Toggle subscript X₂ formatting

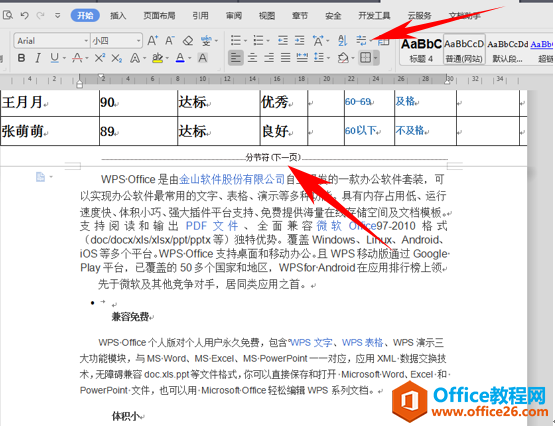tap(116, 58)
